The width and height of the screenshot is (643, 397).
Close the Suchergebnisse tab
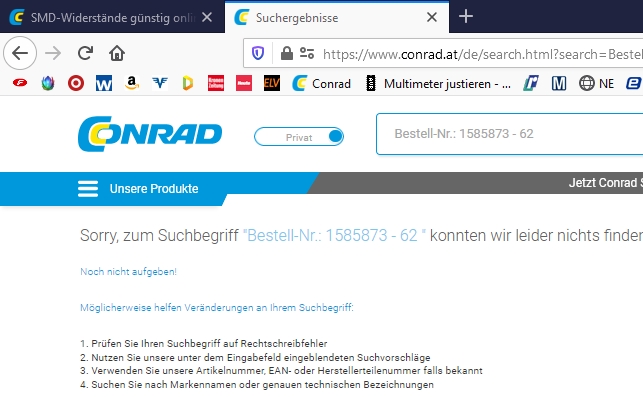432,17
